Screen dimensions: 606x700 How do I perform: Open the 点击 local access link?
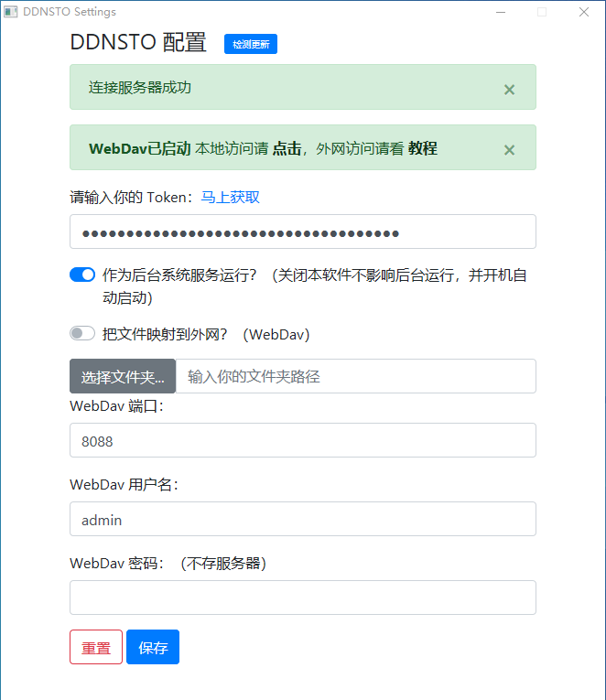coord(287,148)
